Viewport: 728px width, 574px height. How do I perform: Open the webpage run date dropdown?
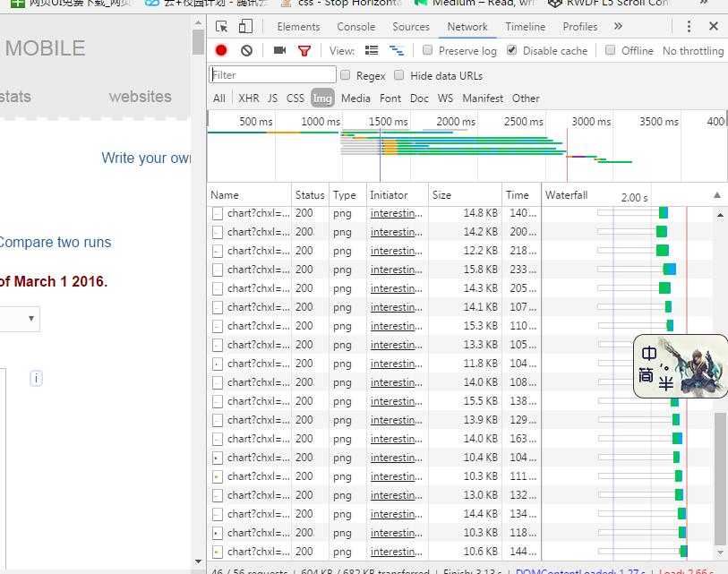[20, 319]
